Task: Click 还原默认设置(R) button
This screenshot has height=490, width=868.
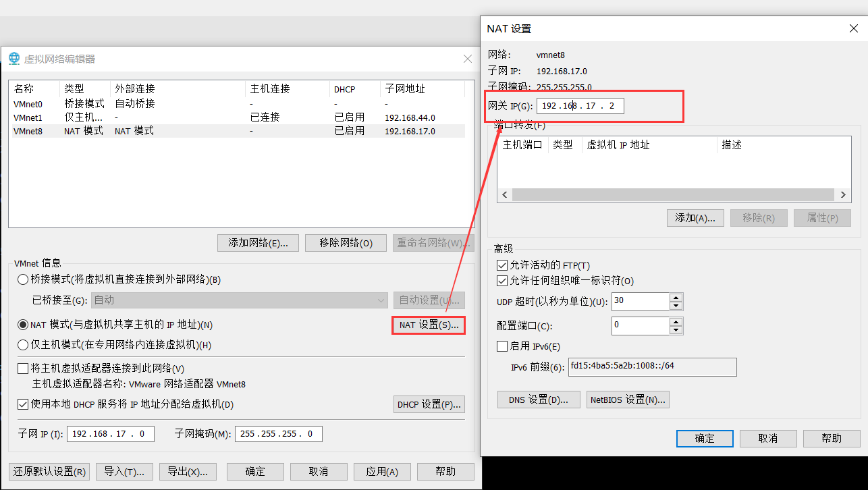Action: point(51,471)
